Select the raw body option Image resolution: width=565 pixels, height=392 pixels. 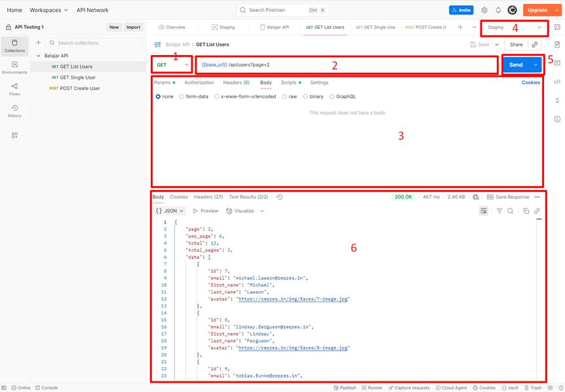pyautogui.click(x=284, y=96)
